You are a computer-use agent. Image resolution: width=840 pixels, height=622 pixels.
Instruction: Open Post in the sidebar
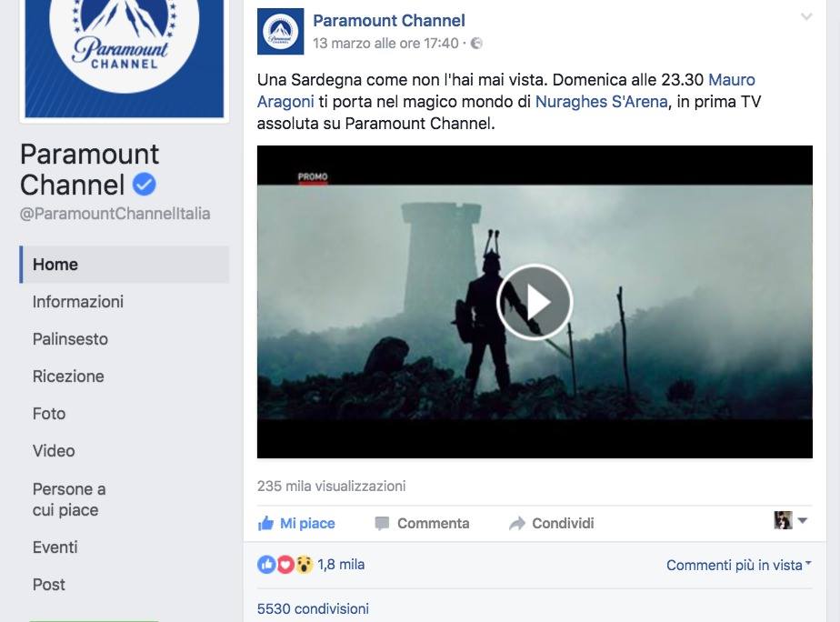coord(49,585)
